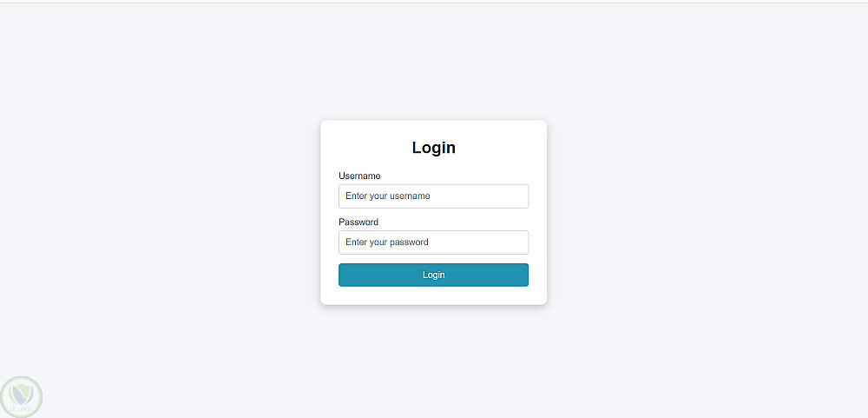Click the Login title above the Username label
The height and width of the screenshot is (418, 868).
(433, 148)
